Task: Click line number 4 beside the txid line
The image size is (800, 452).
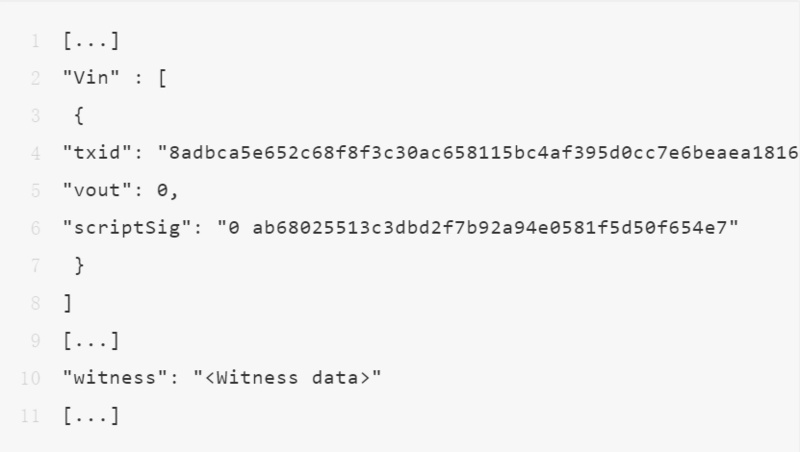Action: tap(34, 153)
